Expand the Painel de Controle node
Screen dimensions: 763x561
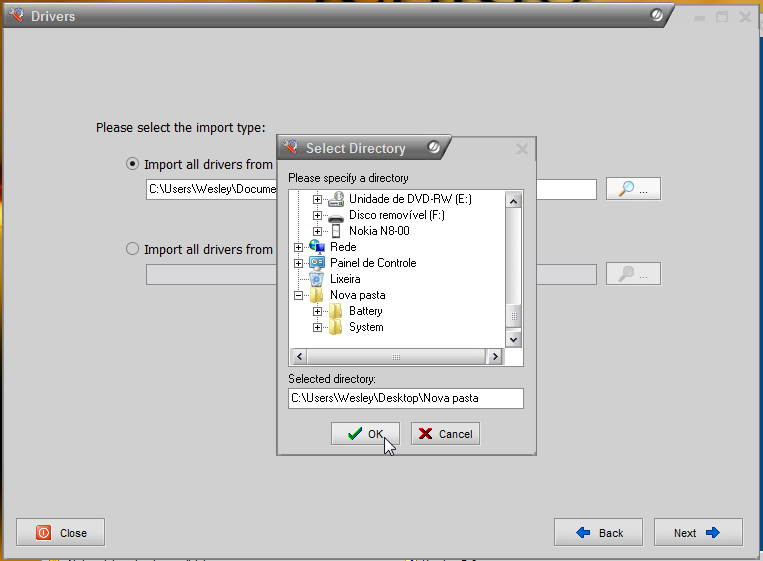click(298, 263)
